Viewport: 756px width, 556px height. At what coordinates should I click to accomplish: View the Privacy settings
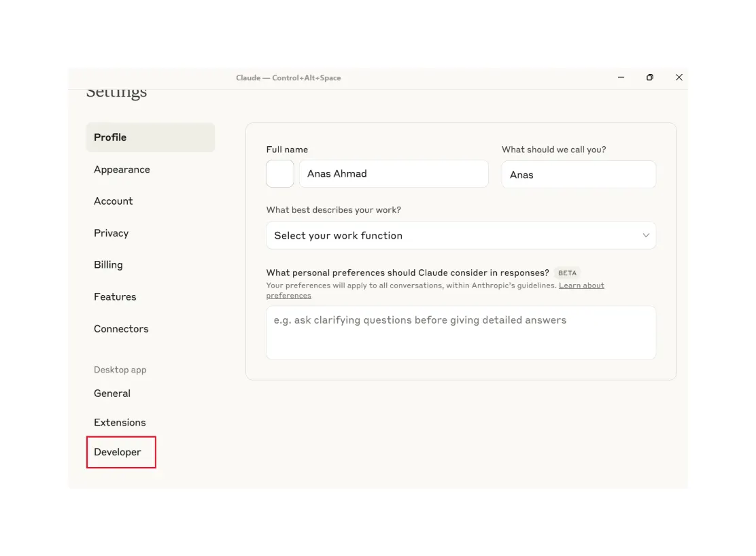tap(111, 233)
